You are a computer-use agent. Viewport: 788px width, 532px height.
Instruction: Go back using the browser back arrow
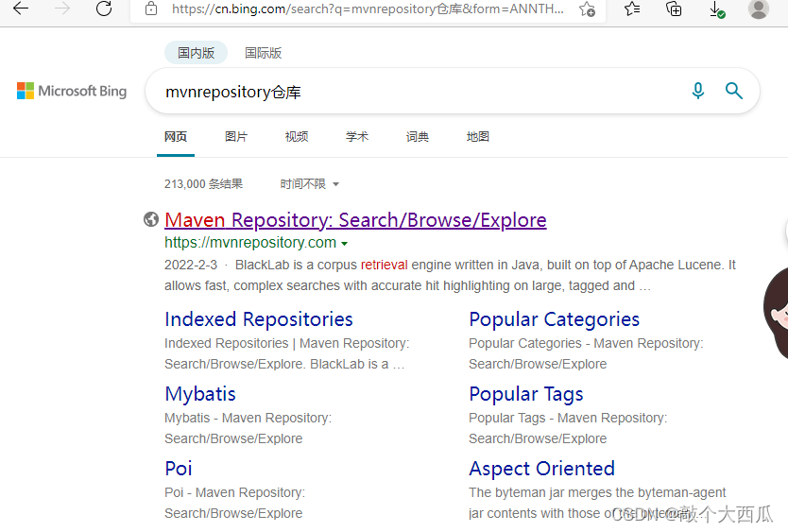point(21,9)
